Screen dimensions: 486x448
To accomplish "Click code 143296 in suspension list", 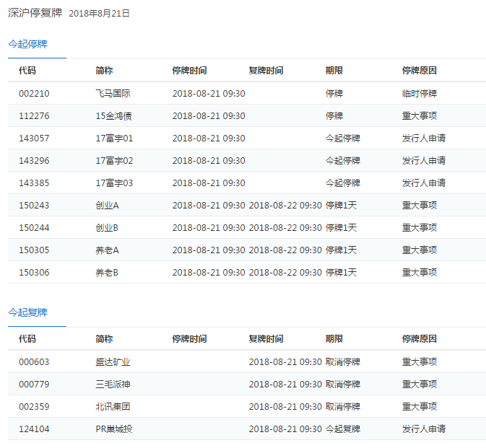I will tap(34, 161).
